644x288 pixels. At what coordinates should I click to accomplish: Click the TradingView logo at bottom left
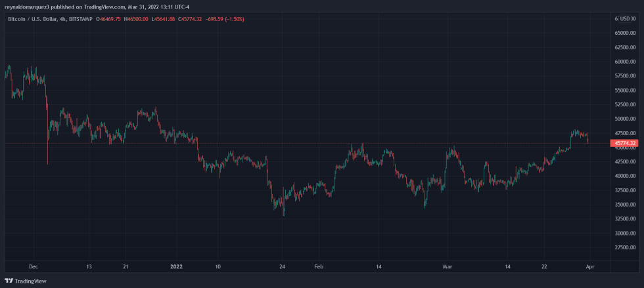point(26,281)
